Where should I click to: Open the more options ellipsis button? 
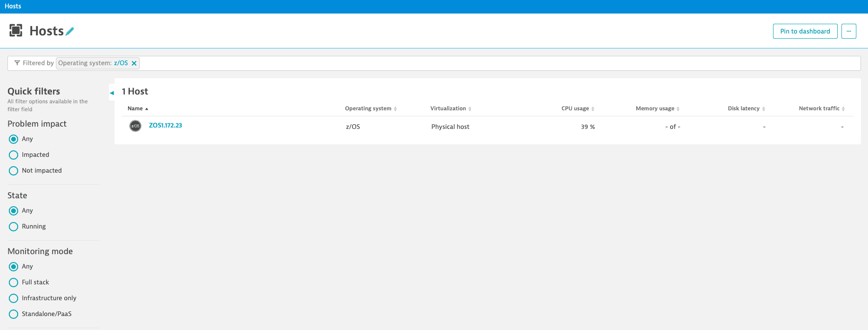coord(848,31)
